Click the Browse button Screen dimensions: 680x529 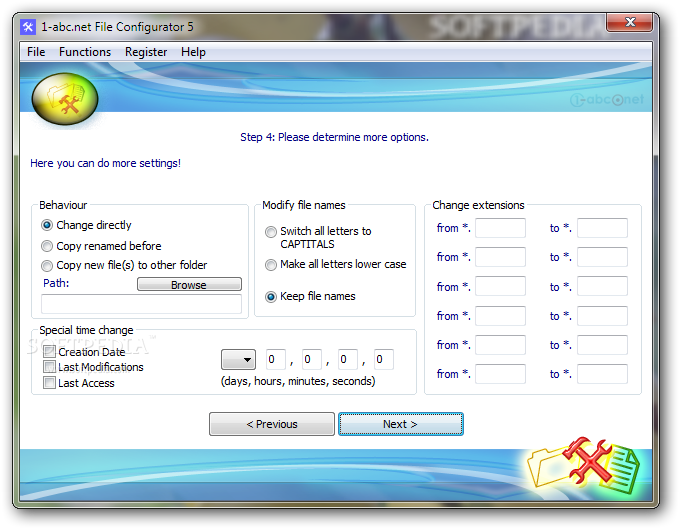[189, 284]
